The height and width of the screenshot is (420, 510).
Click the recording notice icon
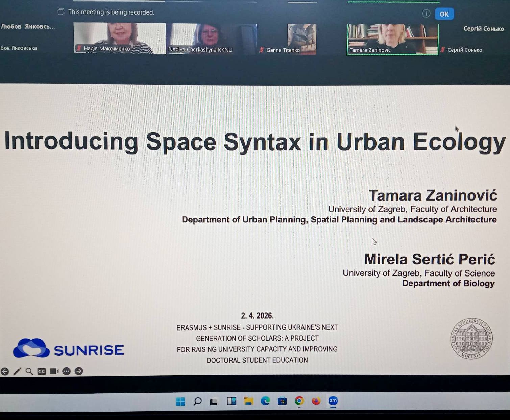pos(61,12)
